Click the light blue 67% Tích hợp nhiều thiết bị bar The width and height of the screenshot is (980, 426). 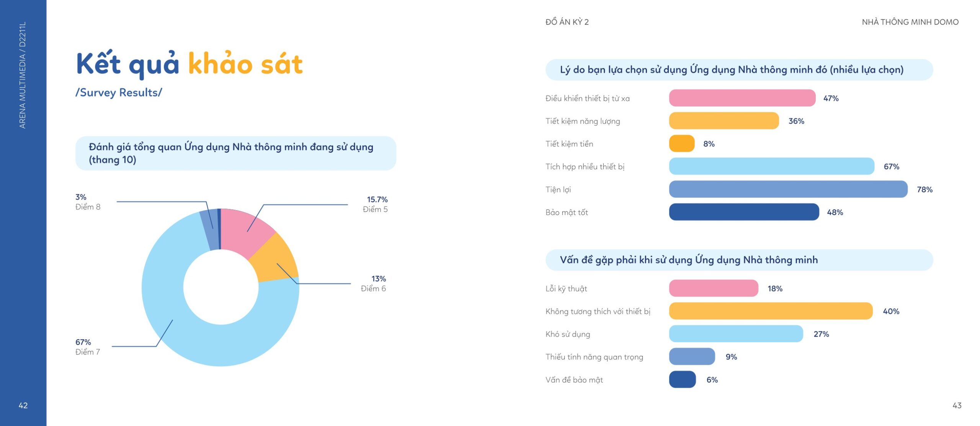[771, 166]
